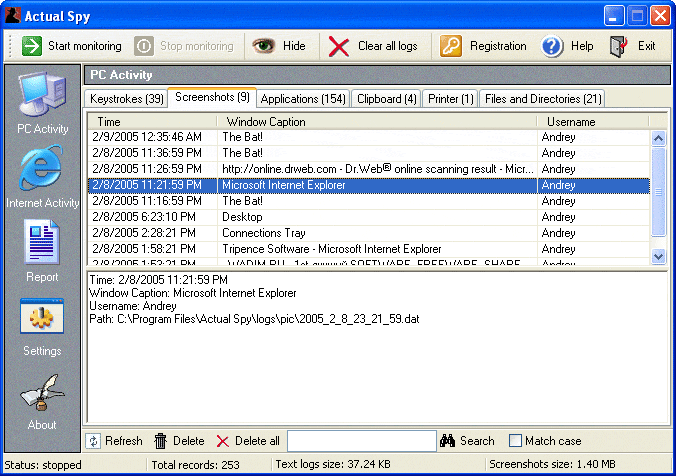Open the Files and Directories (21) tab
Image resolution: width=676 pixels, height=476 pixels.
[543, 99]
